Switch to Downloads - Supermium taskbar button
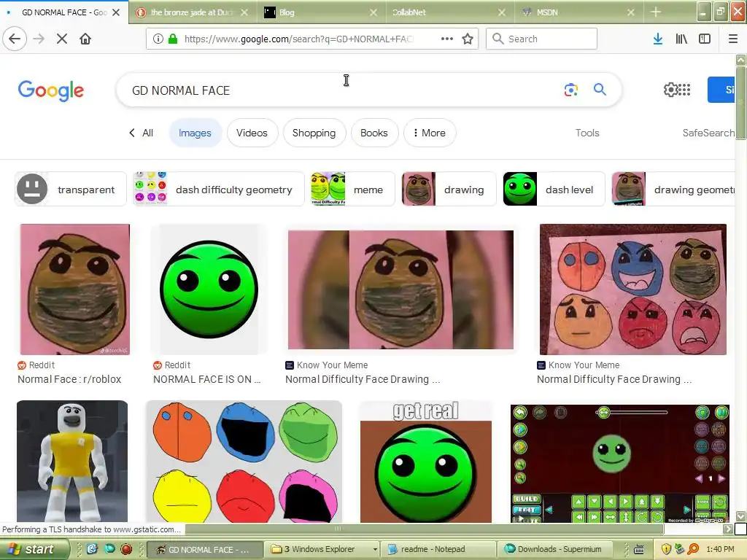Screen dimensions: 747x560 tap(555, 549)
